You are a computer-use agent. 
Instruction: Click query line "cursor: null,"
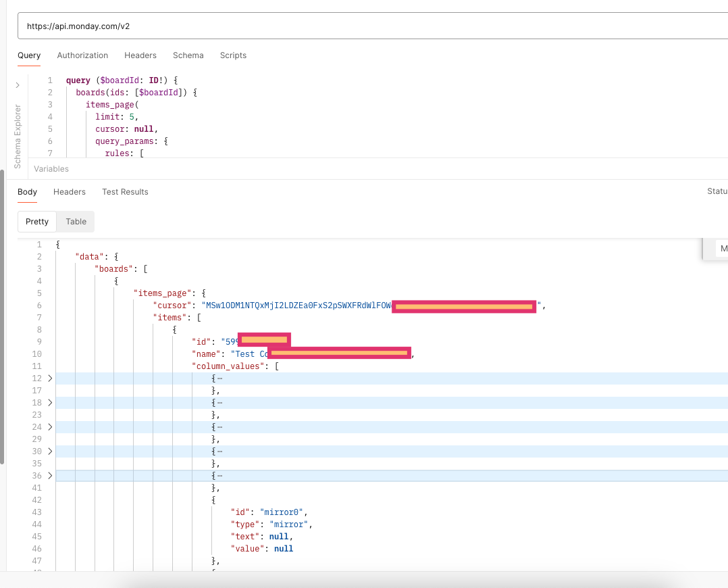(127, 129)
